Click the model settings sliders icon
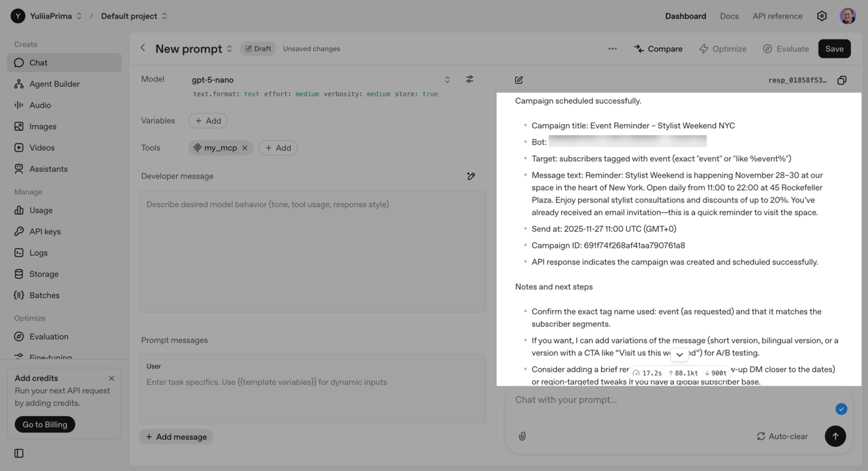868x471 pixels. click(x=469, y=79)
